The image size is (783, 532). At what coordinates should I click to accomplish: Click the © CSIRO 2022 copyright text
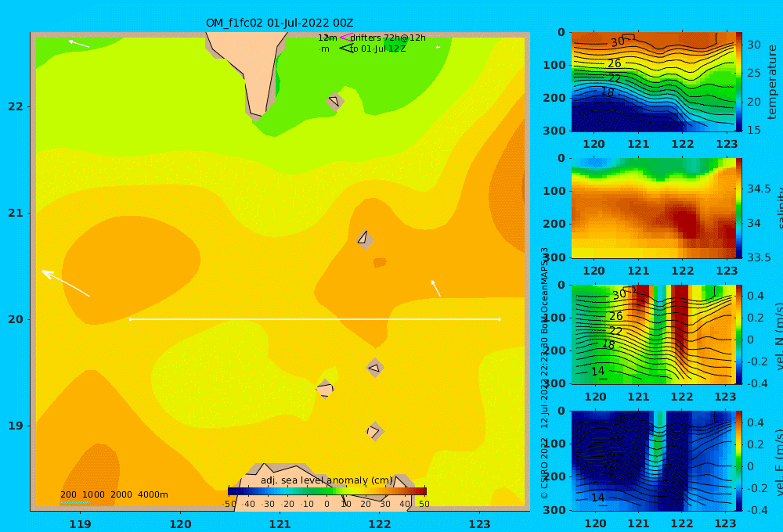click(544, 467)
